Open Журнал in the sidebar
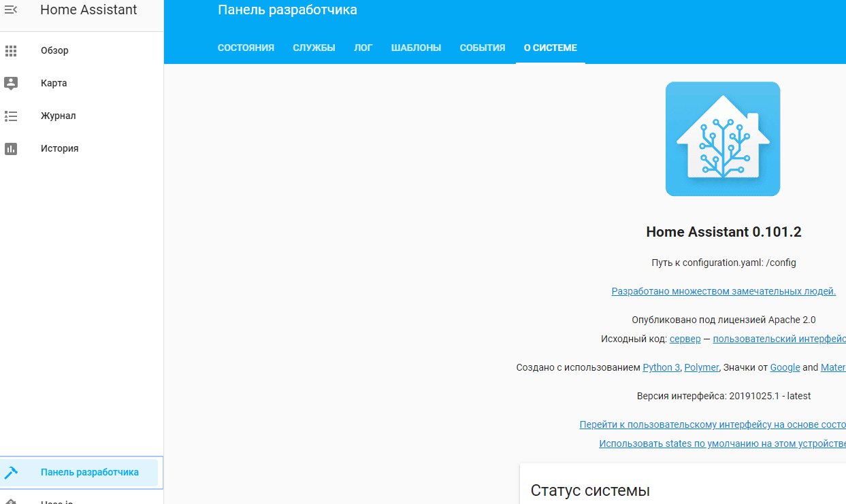The width and height of the screenshot is (846, 504). pyautogui.click(x=82, y=116)
